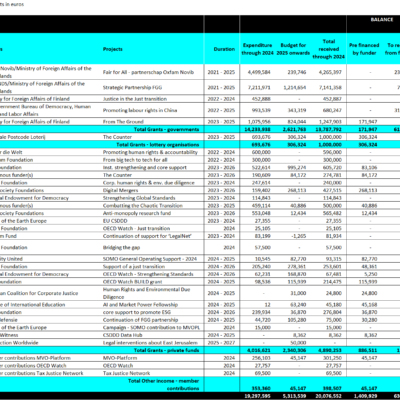Select the governments total "14,233,938"
The width and height of the screenshot is (400, 400).
pos(258,129)
